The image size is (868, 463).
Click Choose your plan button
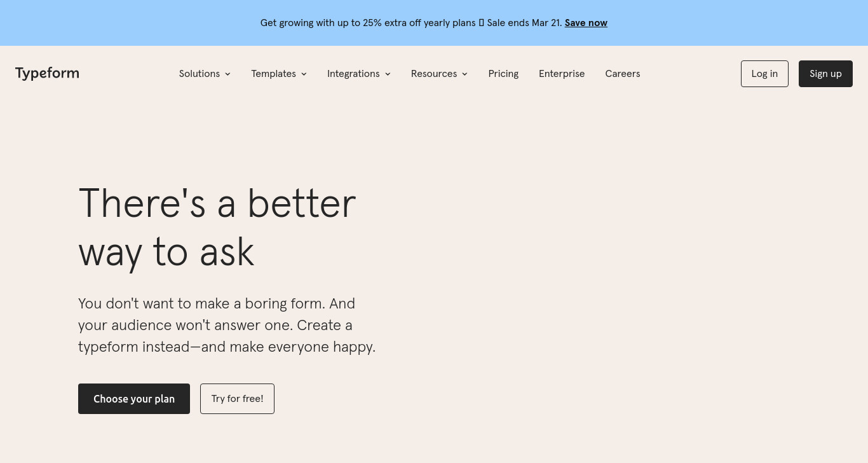(x=134, y=399)
